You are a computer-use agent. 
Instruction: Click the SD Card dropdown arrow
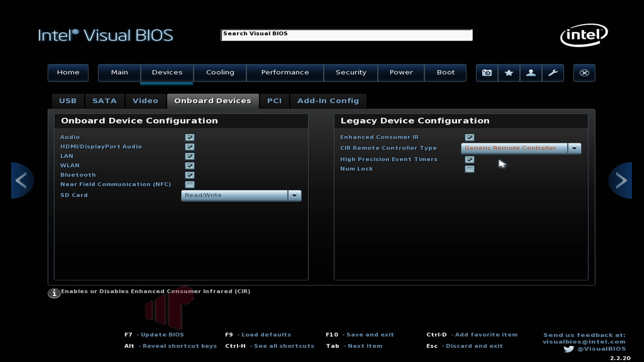(x=294, y=195)
